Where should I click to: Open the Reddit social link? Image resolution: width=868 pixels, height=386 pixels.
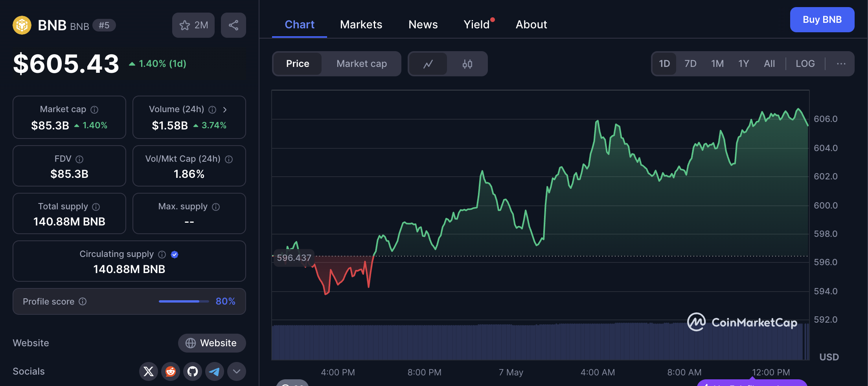[171, 371]
